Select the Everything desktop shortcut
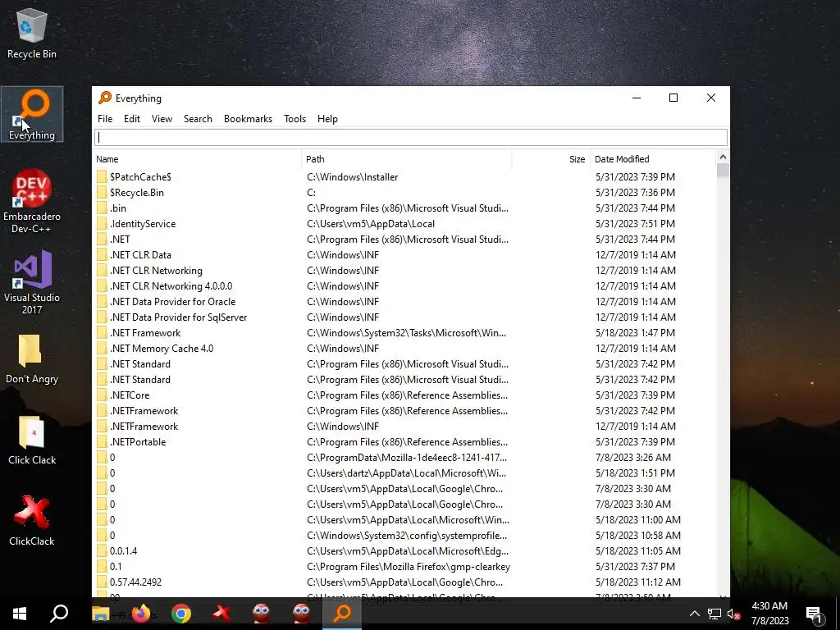 point(32,115)
